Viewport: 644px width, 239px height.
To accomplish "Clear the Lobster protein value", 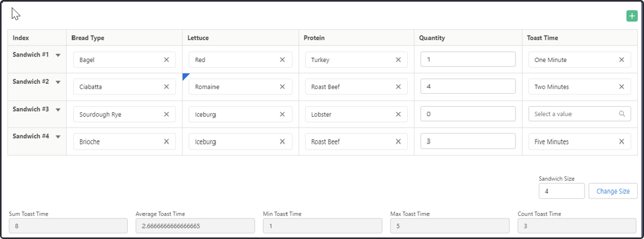I will [399, 114].
